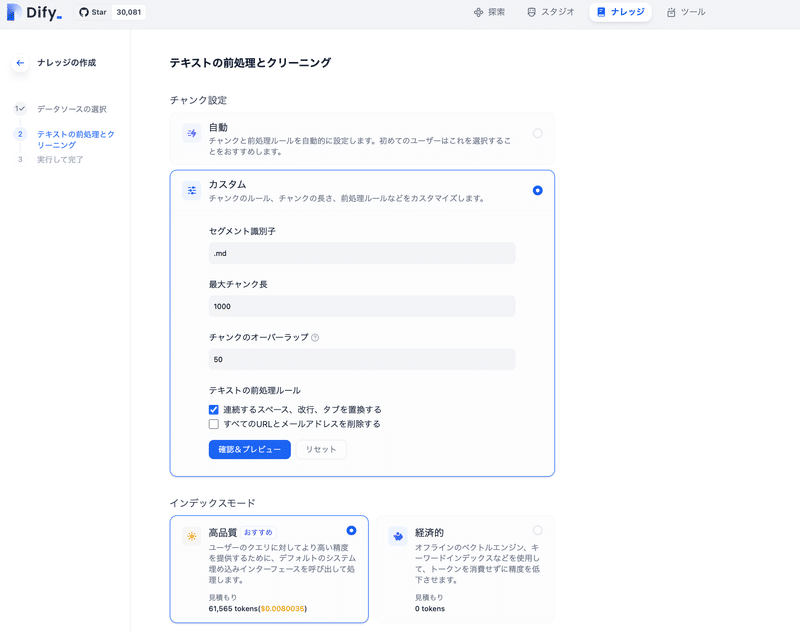Enable すべてのURLとメールアドレスを削除する
The width and height of the screenshot is (800, 633).
[215, 424]
